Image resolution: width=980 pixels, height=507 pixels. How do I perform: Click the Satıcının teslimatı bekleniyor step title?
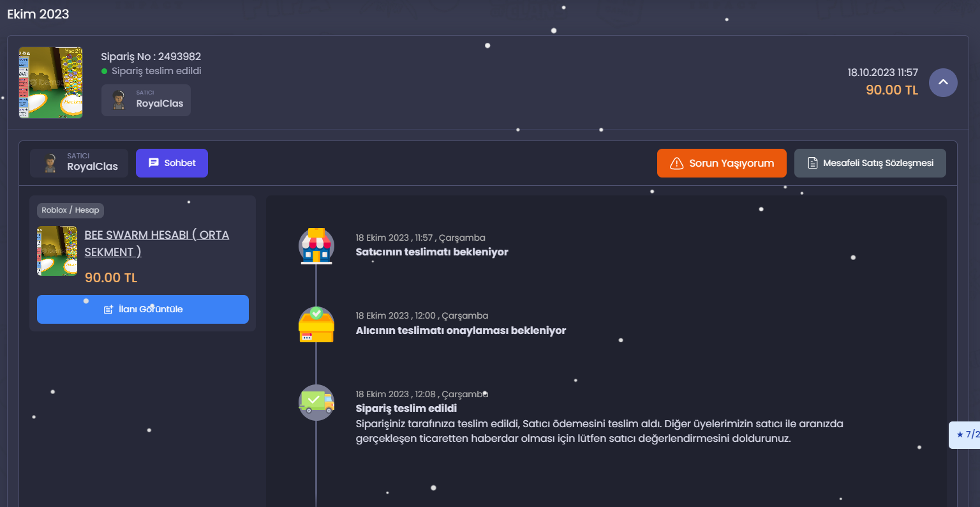click(432, 252)
